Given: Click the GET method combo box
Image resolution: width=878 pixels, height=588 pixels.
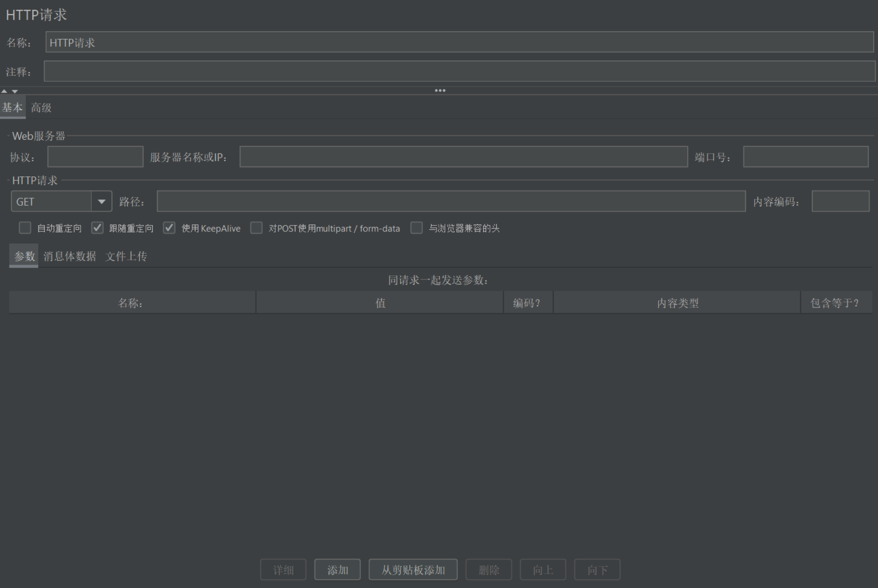Looking at the screenshot, I should click(x=51, y=202).
